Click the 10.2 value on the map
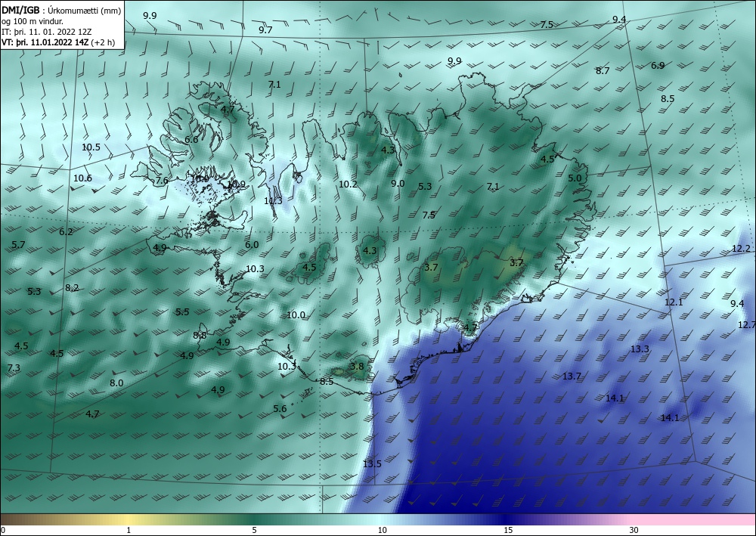Screen dimensions: 756x536 point(348,184)
